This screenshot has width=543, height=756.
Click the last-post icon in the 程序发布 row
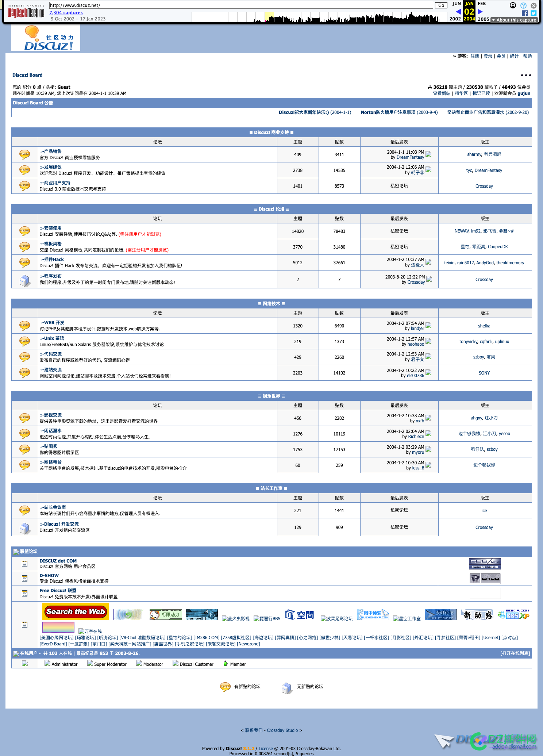click(430, 279)
